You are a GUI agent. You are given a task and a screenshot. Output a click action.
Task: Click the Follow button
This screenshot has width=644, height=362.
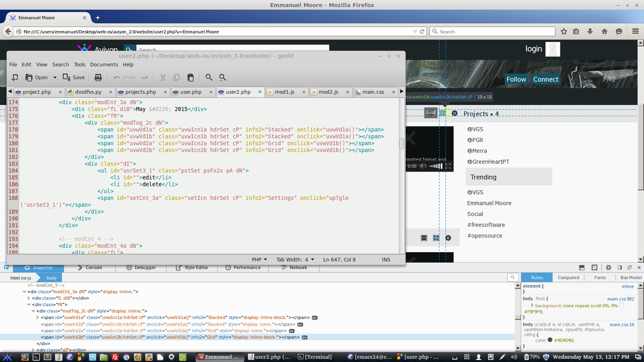click(516, 79)
